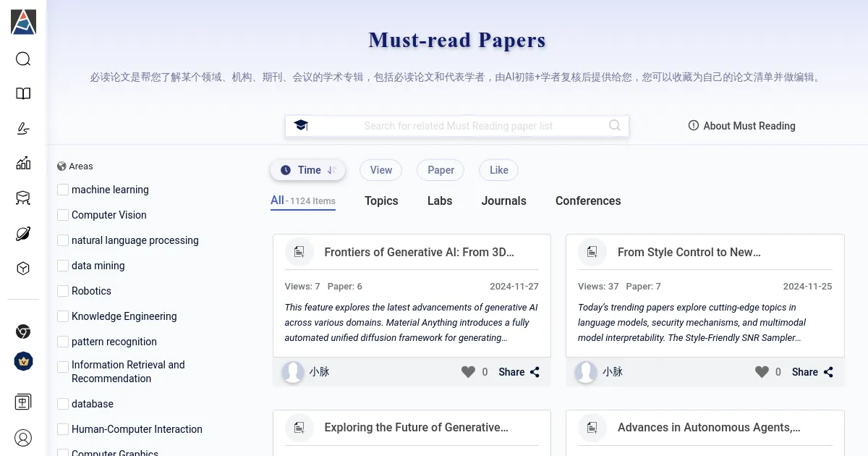Click the Must Reading search input field
The image size is (868, 456).
coord(457,126)
